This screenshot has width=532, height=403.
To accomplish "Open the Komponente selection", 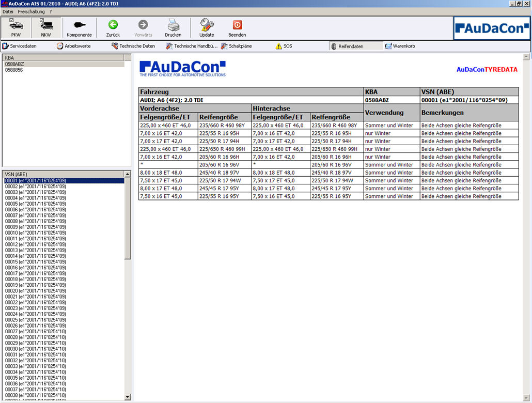I will (79, 28).
